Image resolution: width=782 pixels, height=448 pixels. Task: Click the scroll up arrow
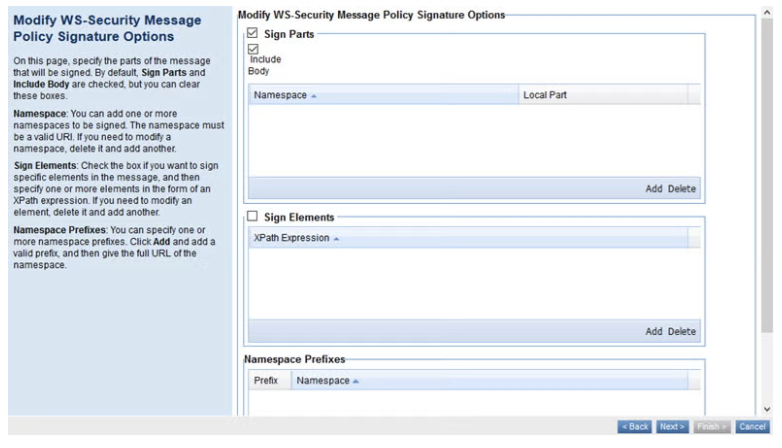click(x=767, y=12)
